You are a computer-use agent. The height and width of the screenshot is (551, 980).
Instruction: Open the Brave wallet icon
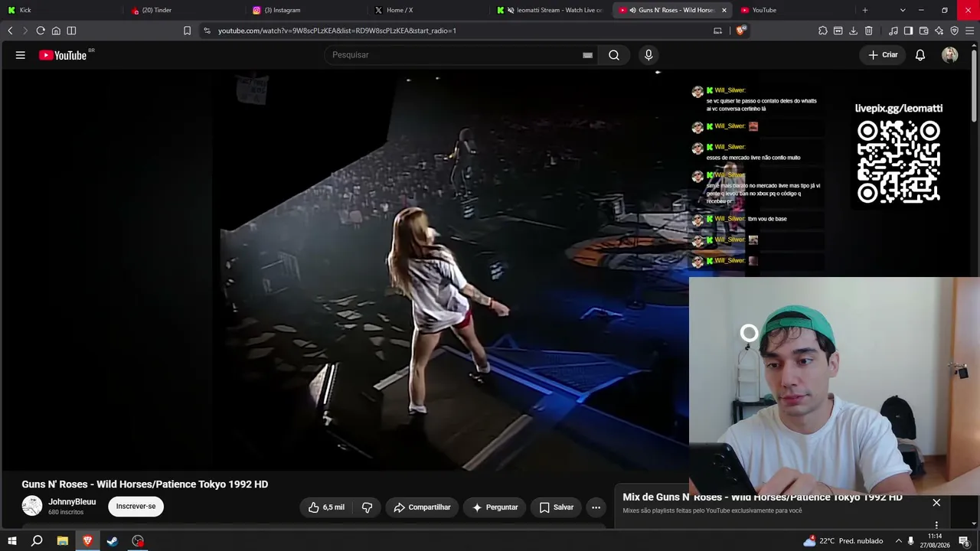coord(924,31)
